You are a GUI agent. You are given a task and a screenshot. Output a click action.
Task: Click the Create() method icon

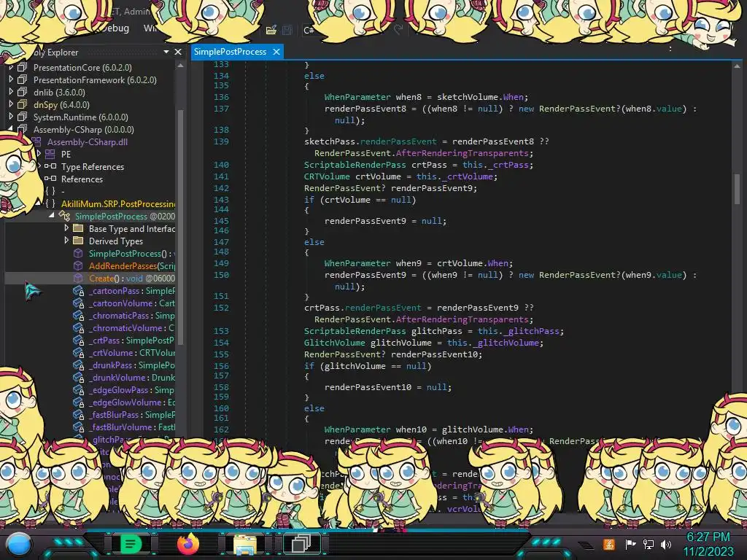78,278
